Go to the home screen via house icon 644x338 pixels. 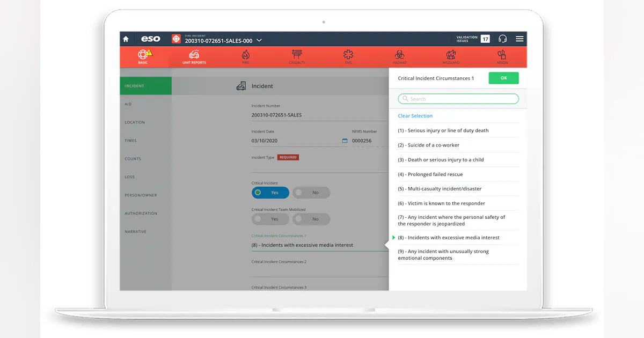coord(126,39)
